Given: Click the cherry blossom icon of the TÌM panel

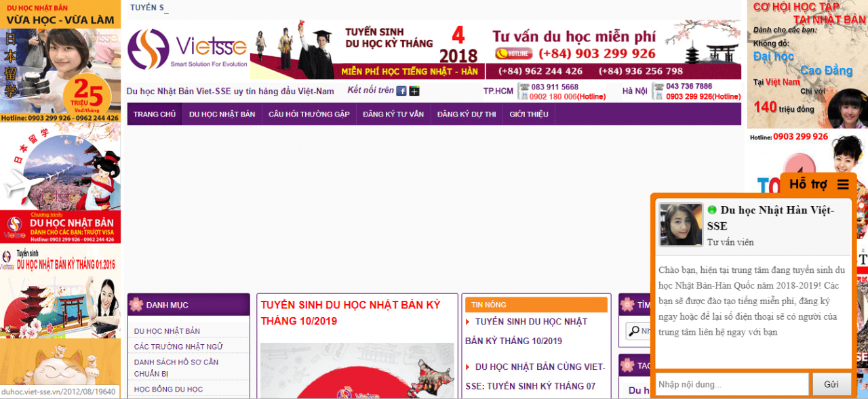Looking at the screenshot, I should pyautogui.click(x=627, y=305).
